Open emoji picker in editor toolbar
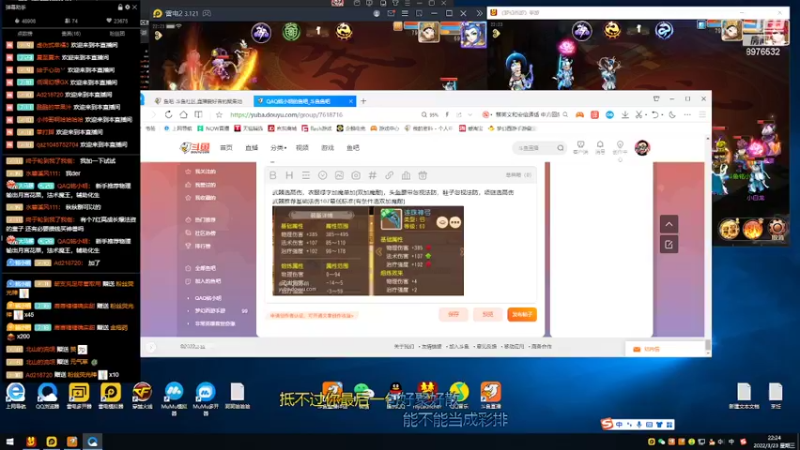The height and width of the screenshot is (450, 800). [322, 176]
